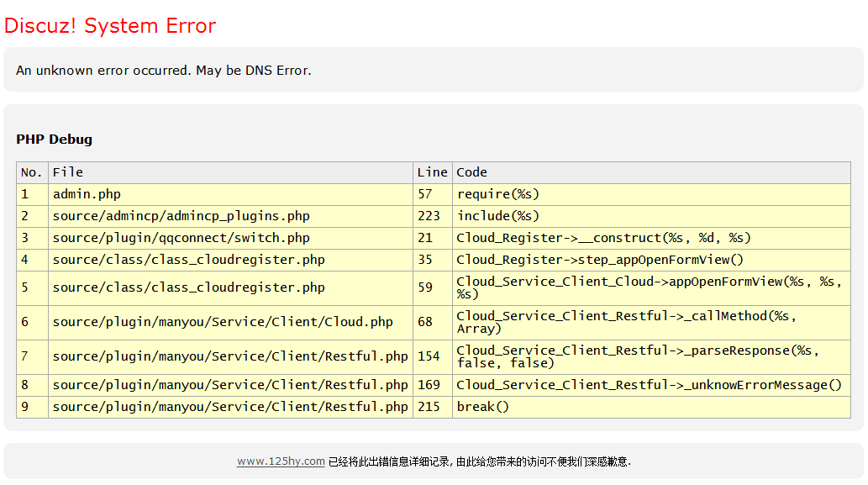Click the Chinese apology text in footer
The height and width of the screenshot is (485, 868).
(x=480, y=461)
